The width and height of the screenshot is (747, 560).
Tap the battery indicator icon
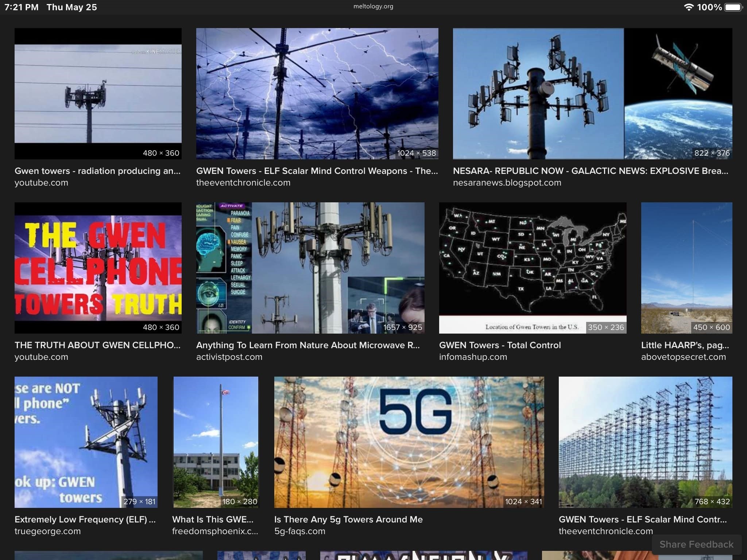pos(734,7)
